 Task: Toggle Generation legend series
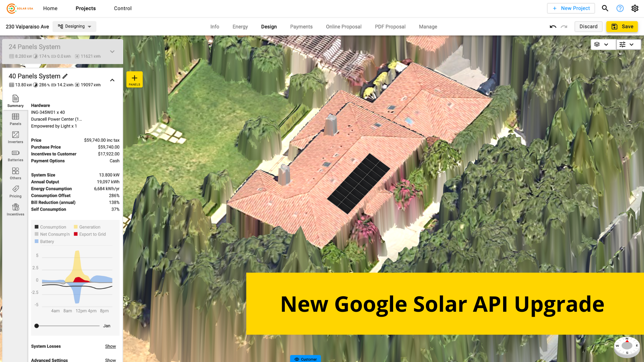point(87,227)
